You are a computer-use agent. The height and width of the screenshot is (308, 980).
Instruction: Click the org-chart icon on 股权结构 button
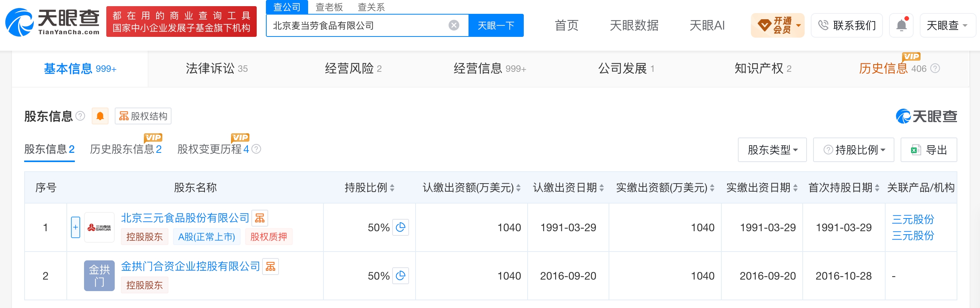(124, 116)
